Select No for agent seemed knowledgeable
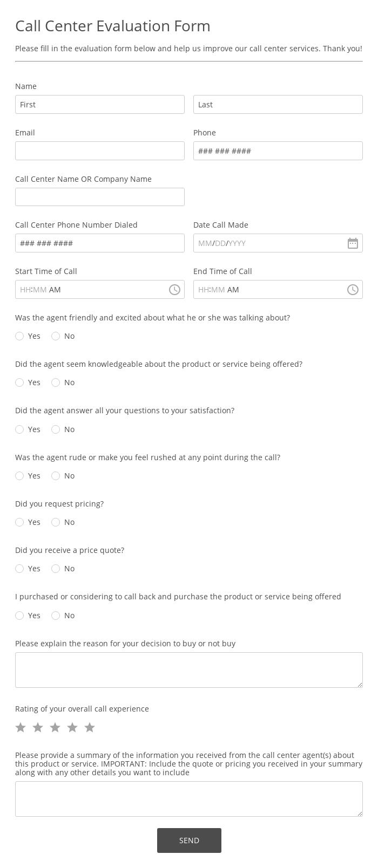This screenshot has height=868, width=378. click(x=56, y=382)
